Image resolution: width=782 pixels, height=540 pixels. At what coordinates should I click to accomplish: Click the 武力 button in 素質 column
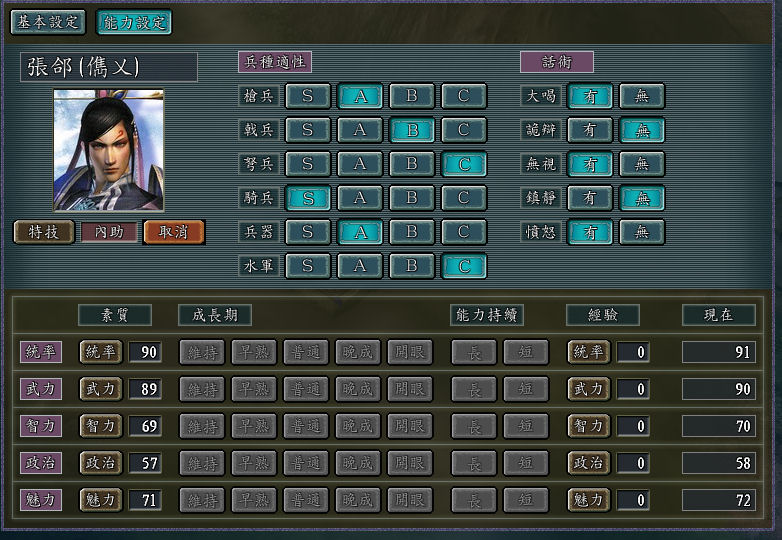point(101,389)
